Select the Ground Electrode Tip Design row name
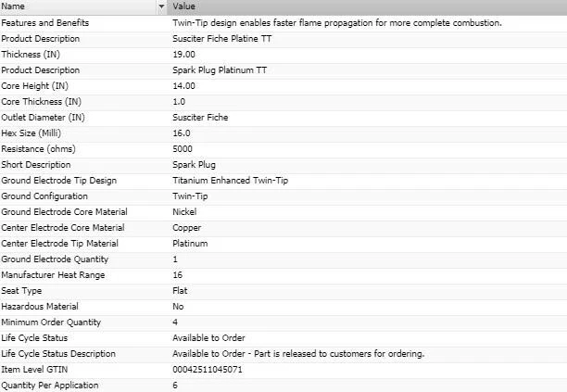 click(x=59, y=180)
